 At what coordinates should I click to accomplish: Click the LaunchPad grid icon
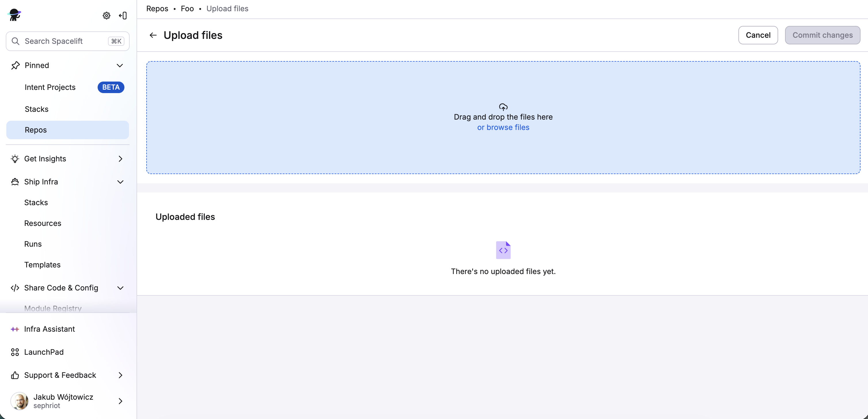14,352
